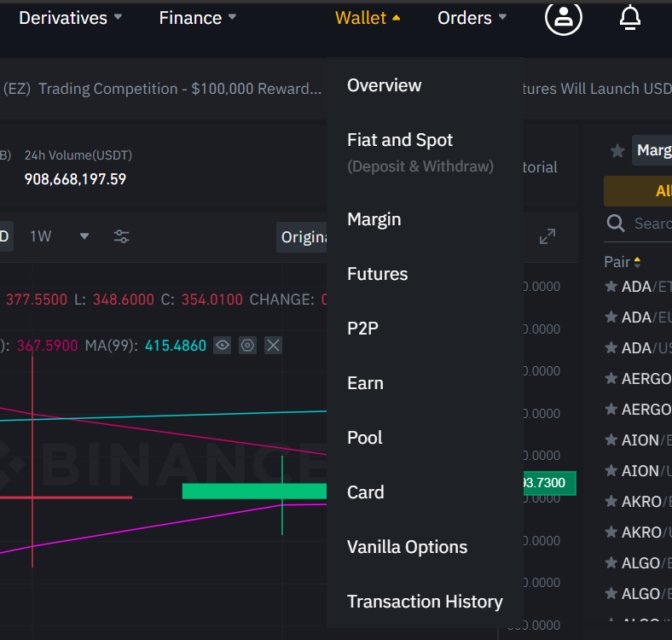Click the green price label 3.7300
This screenshot has height=640, width=672.
(549, 483)
